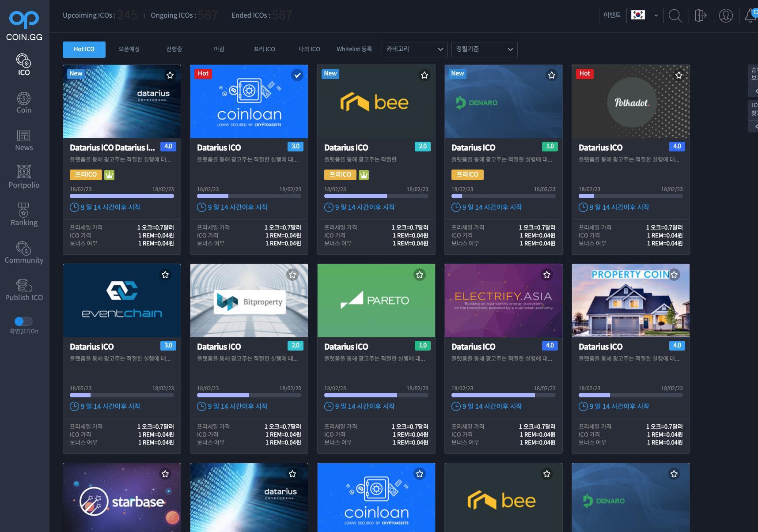This screenshot has height=532, width=758.
Task: Click the Hot badge on Polkadot card
Action: coord(585,74)
